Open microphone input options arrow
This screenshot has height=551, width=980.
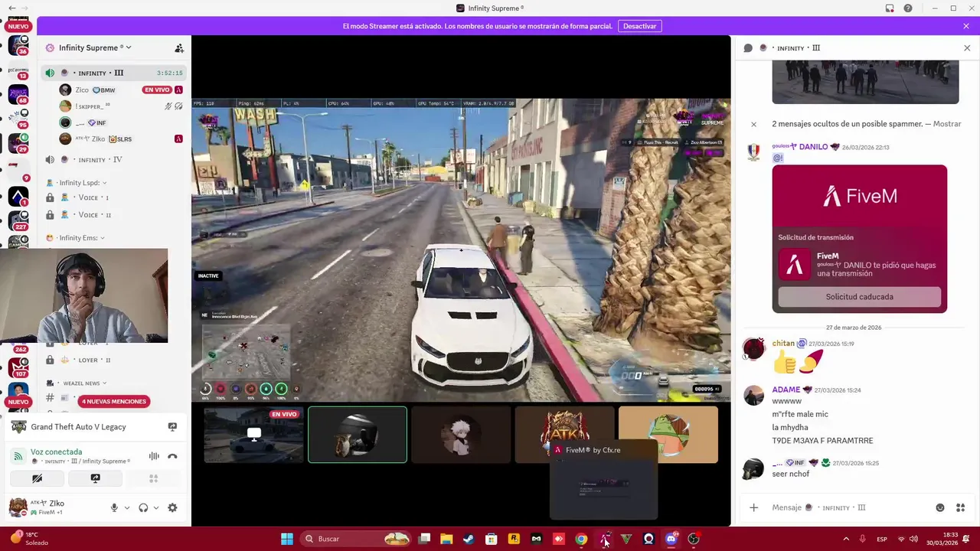tap(127, 507)
